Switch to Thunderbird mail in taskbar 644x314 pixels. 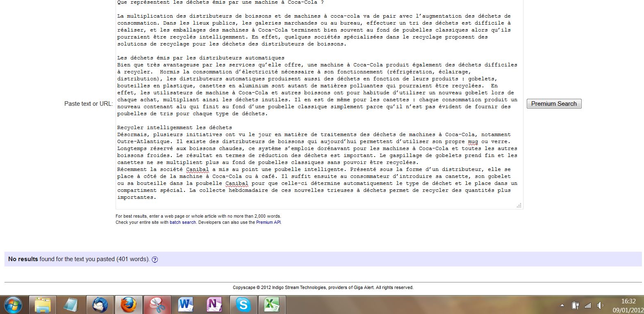[x=100, y=305]
